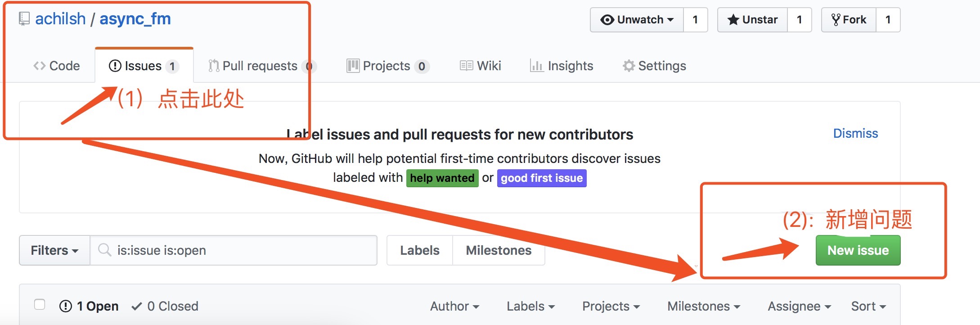Open the Sort dropdown

pyautogui.click(x=868, y=306)
